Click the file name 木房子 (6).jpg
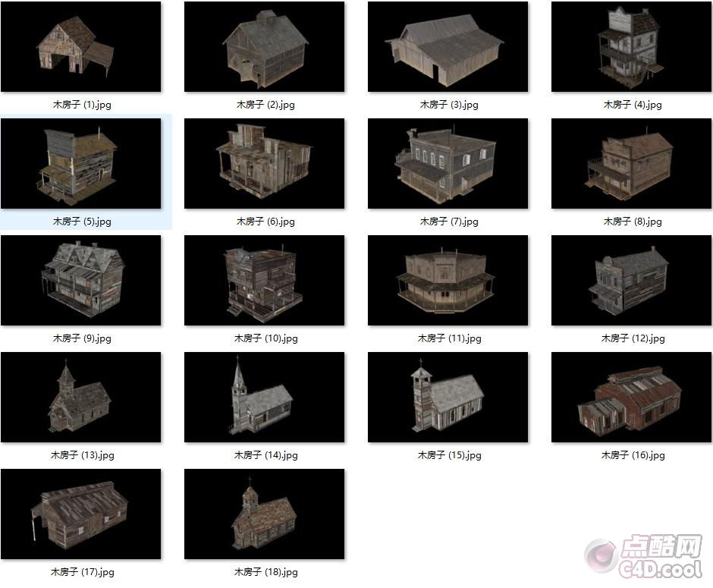 click(x=265, y=222)
